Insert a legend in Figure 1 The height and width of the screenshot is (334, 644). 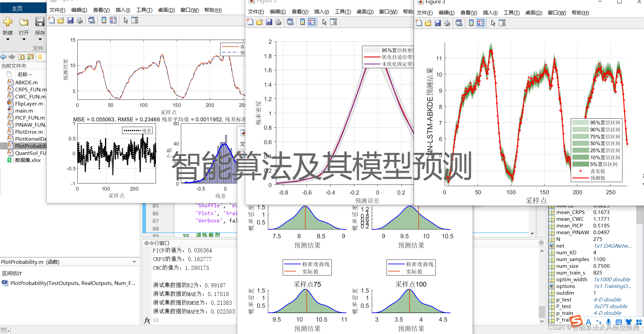coord(113,20)
